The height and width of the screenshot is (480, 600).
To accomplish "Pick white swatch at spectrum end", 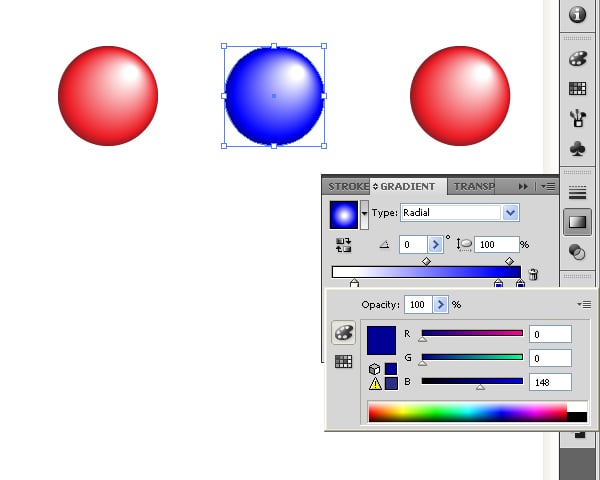I will 577,407.
